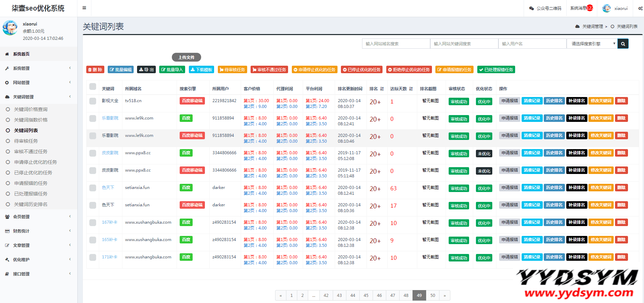Focus the 输入网站域名搜索 input field

click(396, 44)
